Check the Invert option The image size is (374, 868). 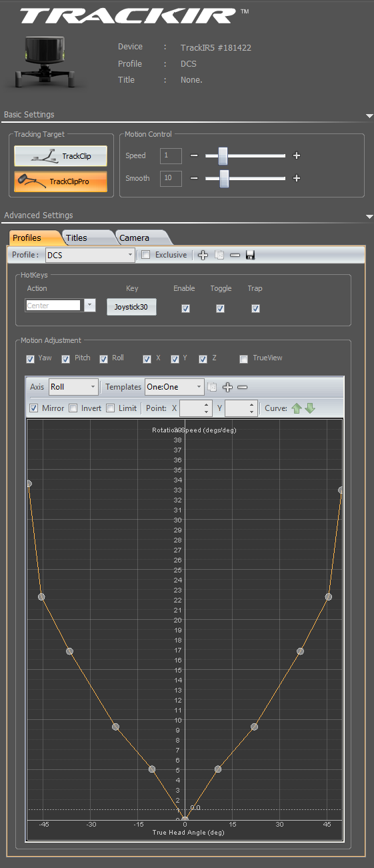point(73,408)
